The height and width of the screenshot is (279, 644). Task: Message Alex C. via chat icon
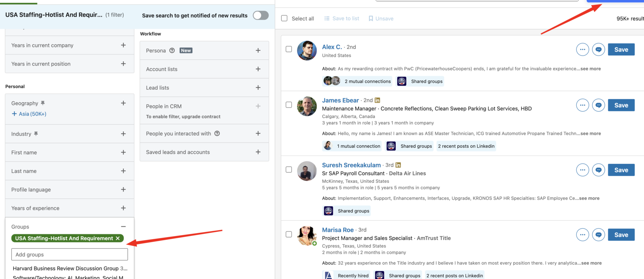[599, 50]
